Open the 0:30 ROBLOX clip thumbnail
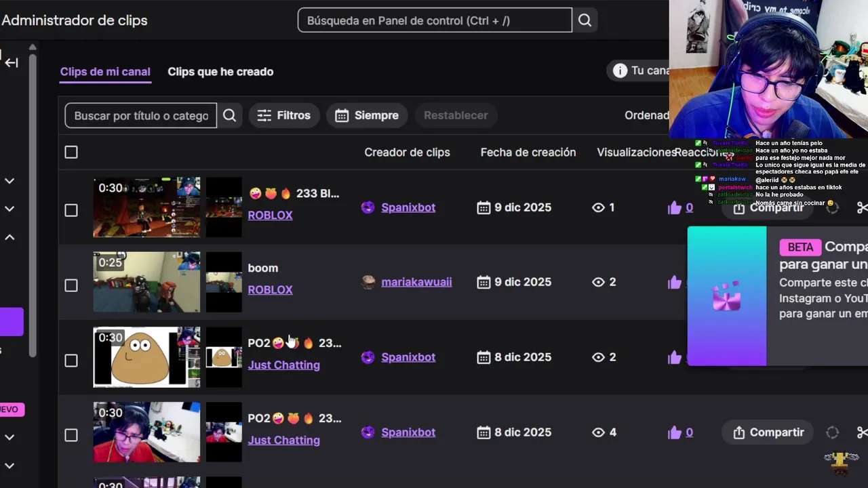Image resolution: width=868 pixels, height=488 pixels. (x=146, y=207)
